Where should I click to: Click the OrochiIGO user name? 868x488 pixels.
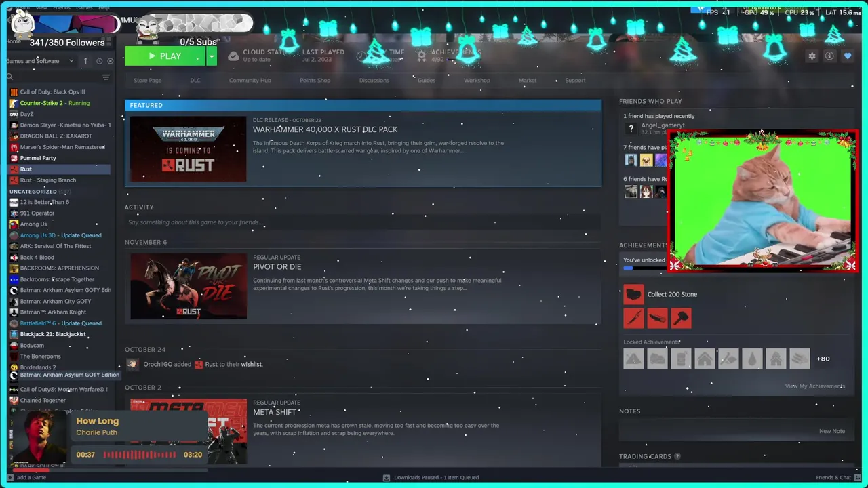tap(158, 364)
